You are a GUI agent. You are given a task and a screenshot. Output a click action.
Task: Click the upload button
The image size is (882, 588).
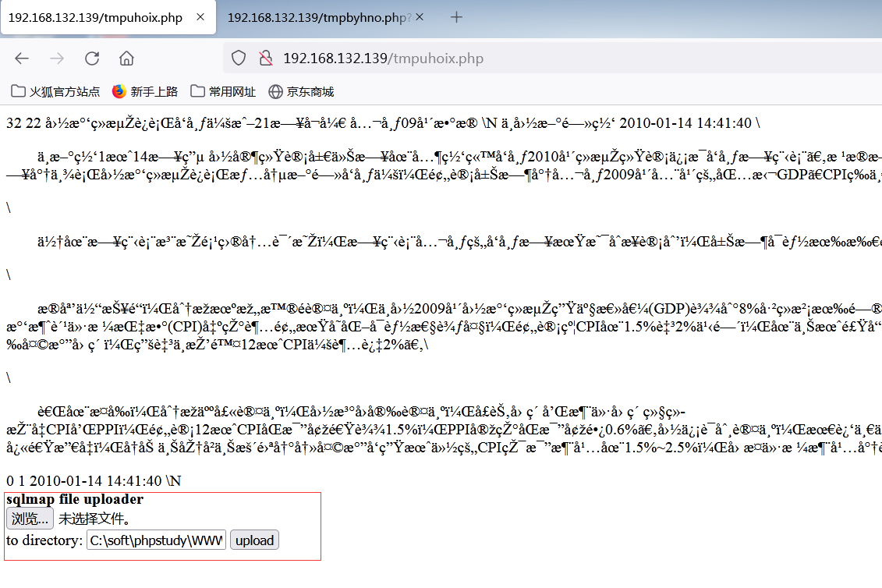254,540
